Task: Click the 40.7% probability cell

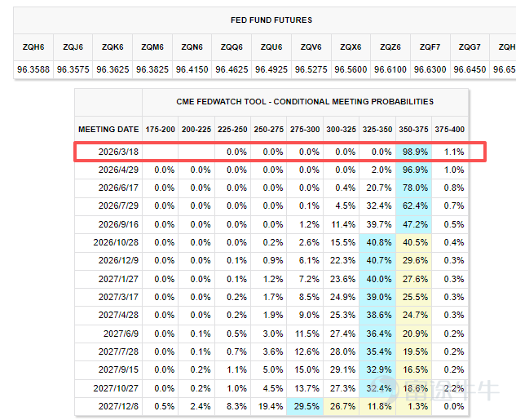Action: 377,261
